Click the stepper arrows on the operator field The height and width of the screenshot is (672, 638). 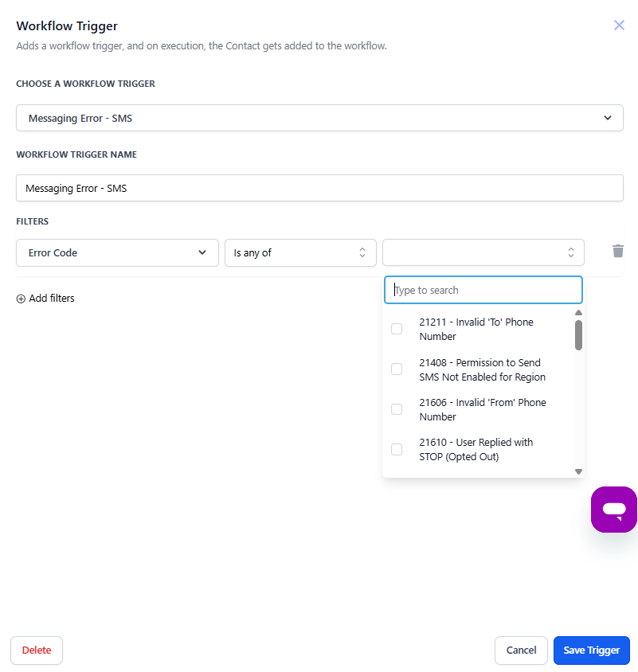coord(362,252)
